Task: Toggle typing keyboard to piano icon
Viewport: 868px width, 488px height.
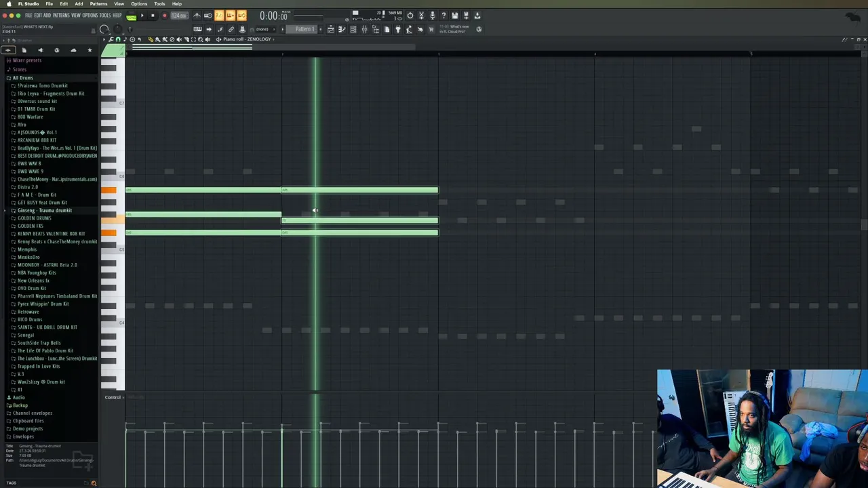Action: point(197,29)
